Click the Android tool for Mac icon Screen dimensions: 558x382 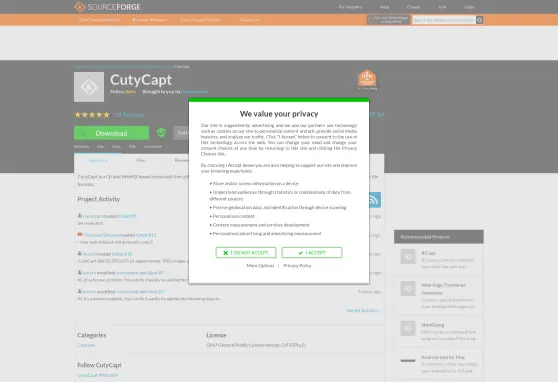408,361
